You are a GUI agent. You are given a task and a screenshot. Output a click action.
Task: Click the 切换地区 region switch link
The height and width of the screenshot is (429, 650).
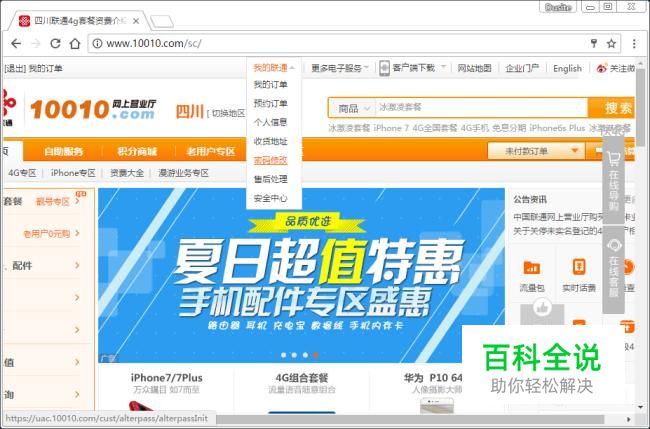[228, 113]
